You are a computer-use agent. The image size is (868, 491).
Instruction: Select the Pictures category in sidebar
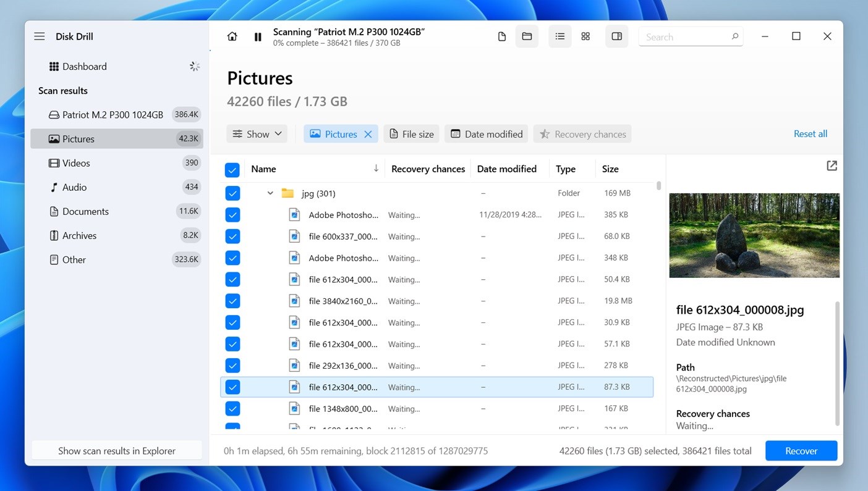click(116, 139)
